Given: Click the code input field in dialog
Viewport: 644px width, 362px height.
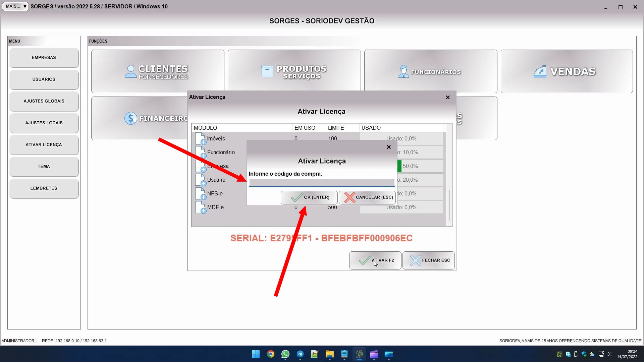Looking at the screenshot, I should coord(322,182).
